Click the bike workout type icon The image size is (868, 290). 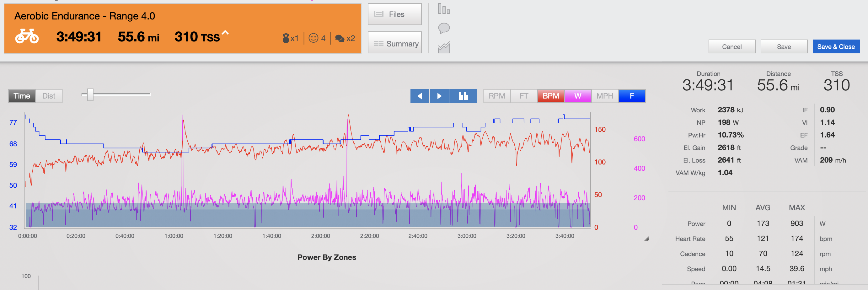(x=27, y=36)
